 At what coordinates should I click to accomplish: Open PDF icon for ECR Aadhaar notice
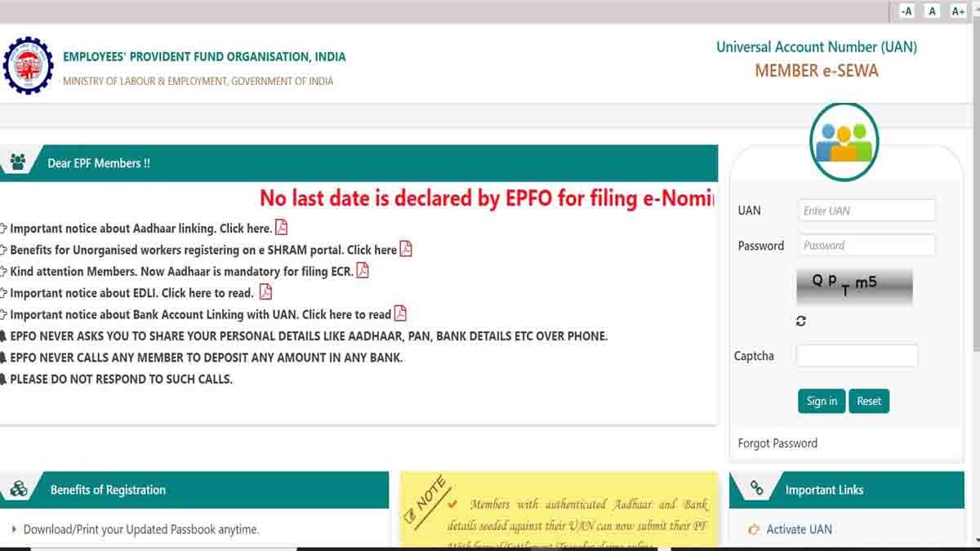tap(363, 270)
